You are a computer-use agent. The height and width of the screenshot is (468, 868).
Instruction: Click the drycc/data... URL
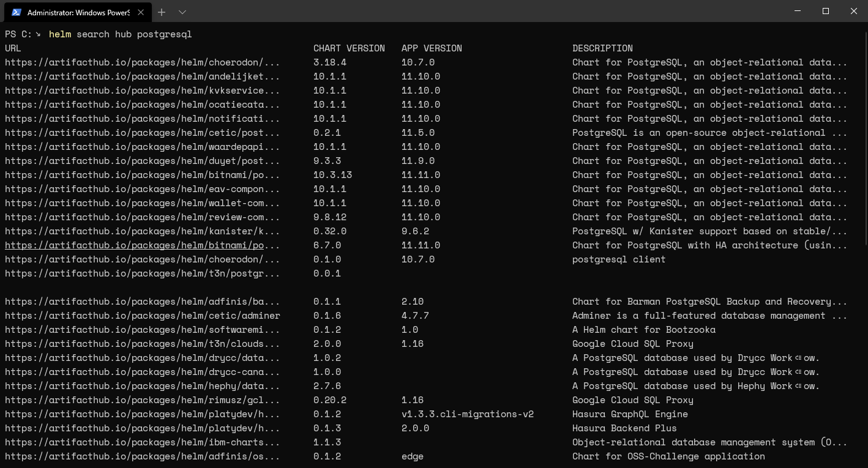(142, 358)
